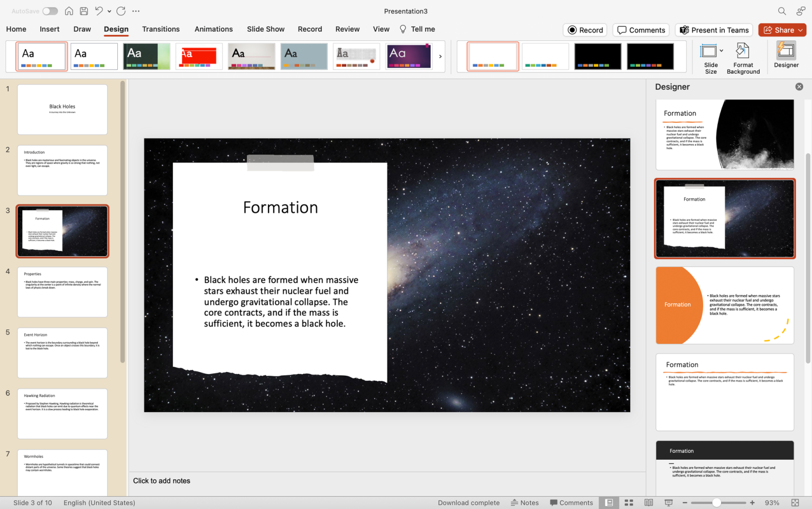
Task: Open Reading view from the status bar
Action: 649,502
